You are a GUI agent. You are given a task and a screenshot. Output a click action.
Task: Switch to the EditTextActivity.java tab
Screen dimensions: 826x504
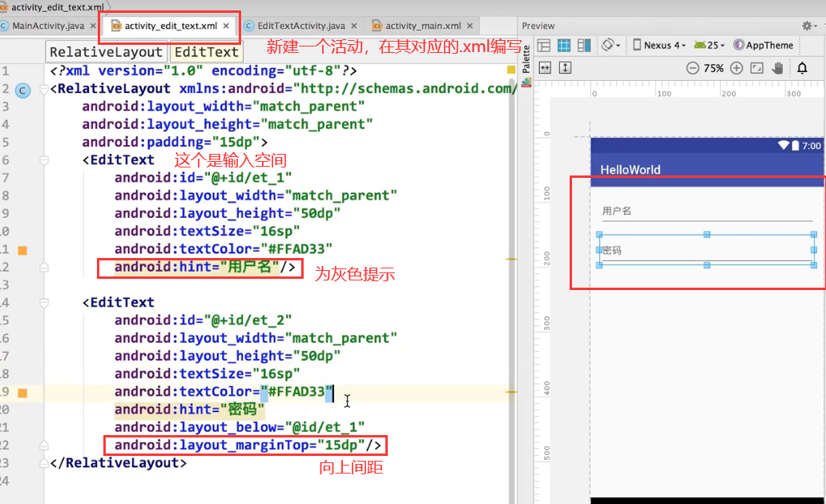coord(300,25)
